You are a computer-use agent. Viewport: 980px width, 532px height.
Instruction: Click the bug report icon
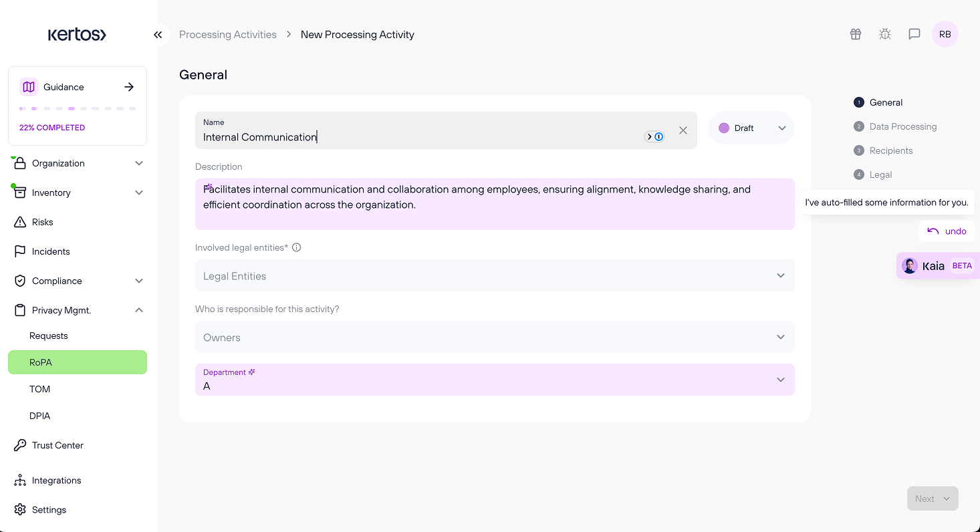(x=885, y=34)
